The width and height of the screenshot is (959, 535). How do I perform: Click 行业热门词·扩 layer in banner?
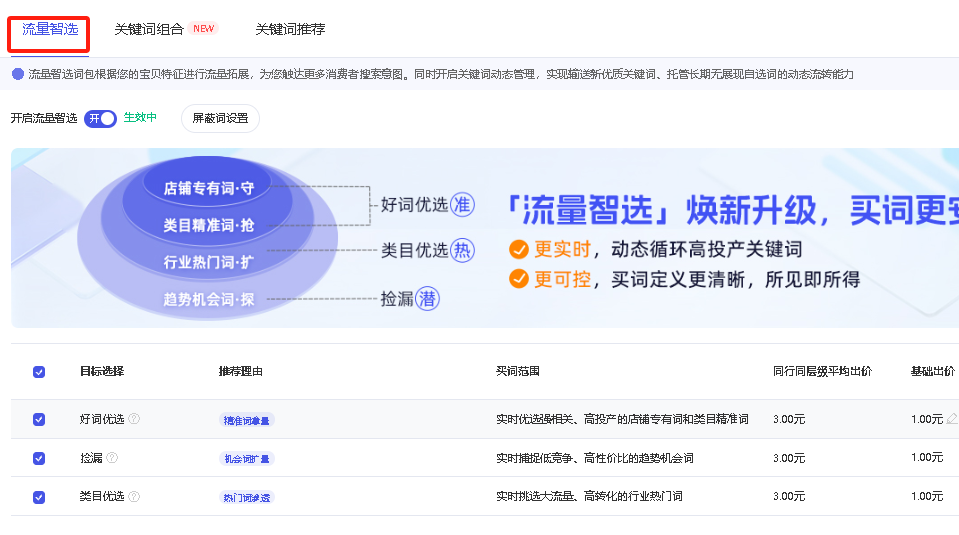click(x=209, y=262)
